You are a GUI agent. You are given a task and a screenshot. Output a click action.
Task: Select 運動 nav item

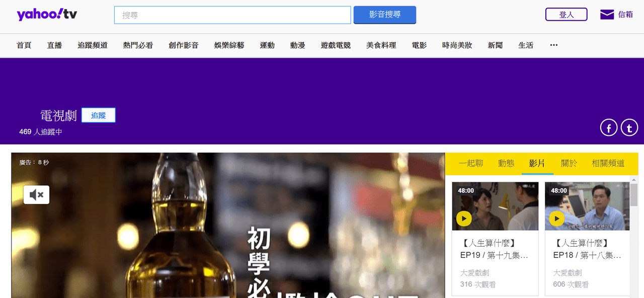[267, 45]
